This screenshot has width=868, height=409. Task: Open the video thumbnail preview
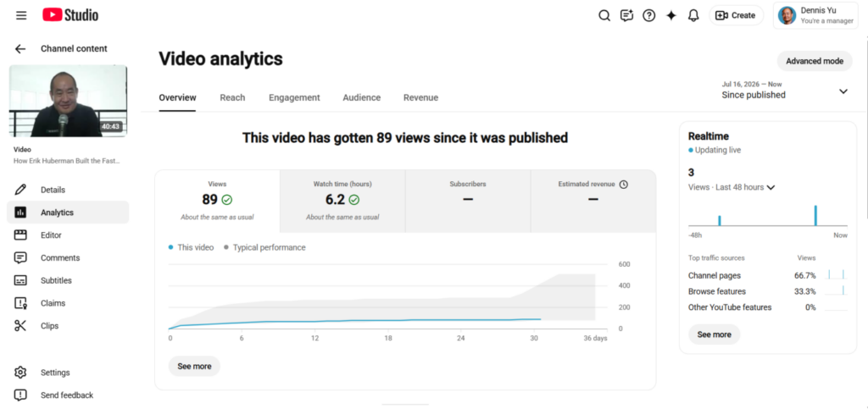coord(68,101)
